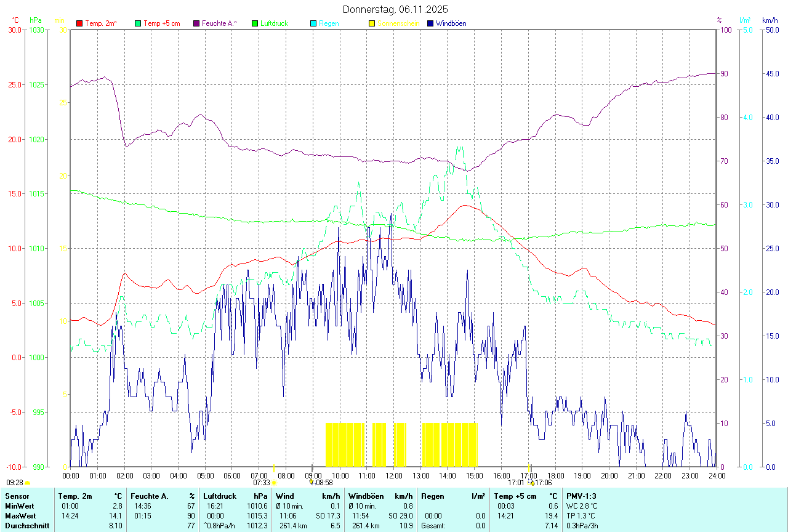
Task: Click the 18:00 label on the time axis
Action: 555,476
